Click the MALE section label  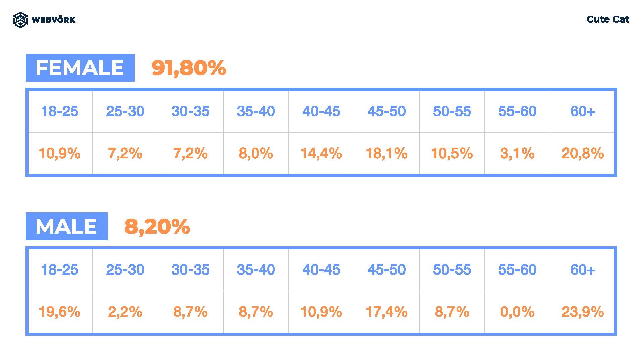(x=67, y=226)
